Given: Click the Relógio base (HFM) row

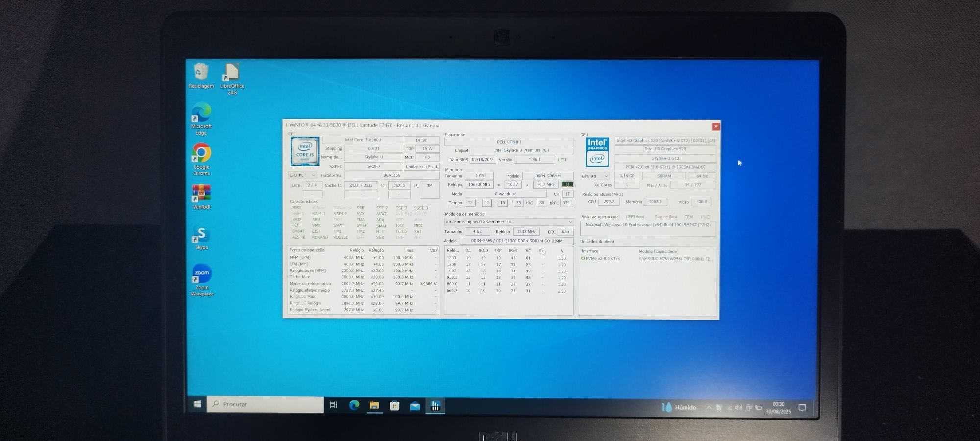Looking at the screenshot, I should pyautogui.click(x=362, y=270).
